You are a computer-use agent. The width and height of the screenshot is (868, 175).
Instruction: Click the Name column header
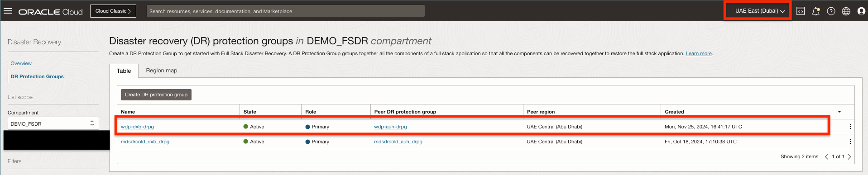coord(128,112)
